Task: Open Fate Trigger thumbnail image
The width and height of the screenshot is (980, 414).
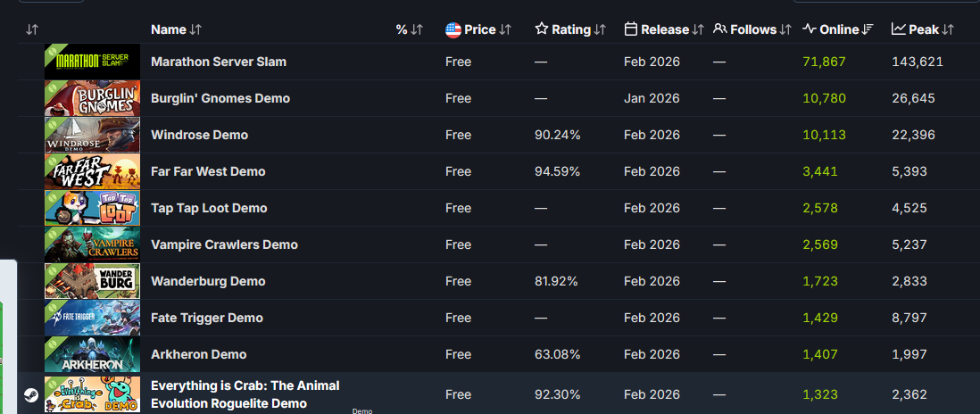Action: coord(93,318)
